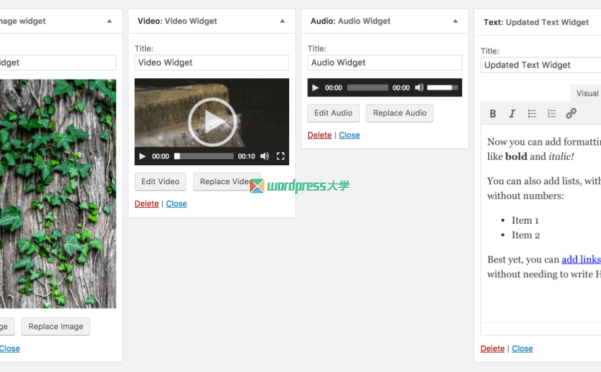Insert bulleted list in Text widget
The image size is (601, 372).
point(532,113)
